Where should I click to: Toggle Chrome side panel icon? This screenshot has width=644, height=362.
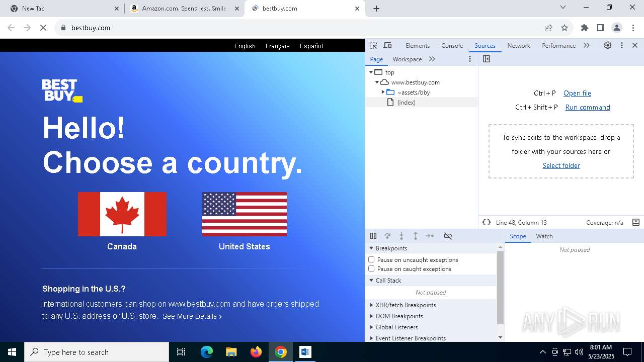[601, 28]
